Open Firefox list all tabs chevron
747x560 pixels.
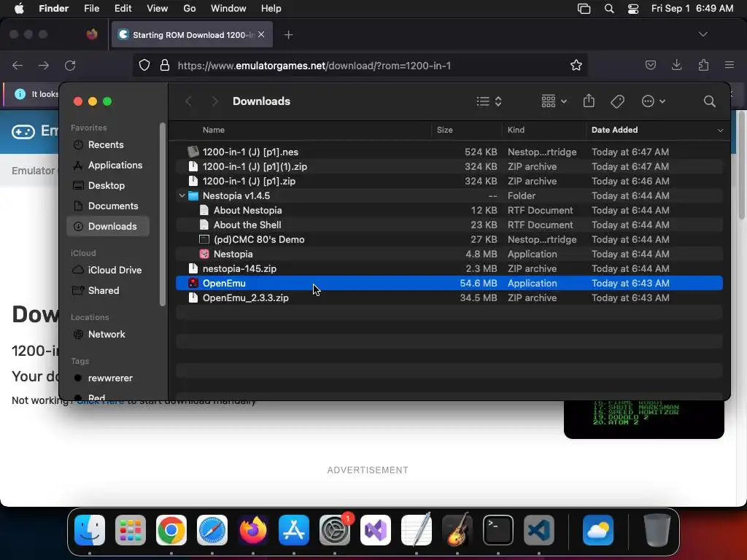703,34
